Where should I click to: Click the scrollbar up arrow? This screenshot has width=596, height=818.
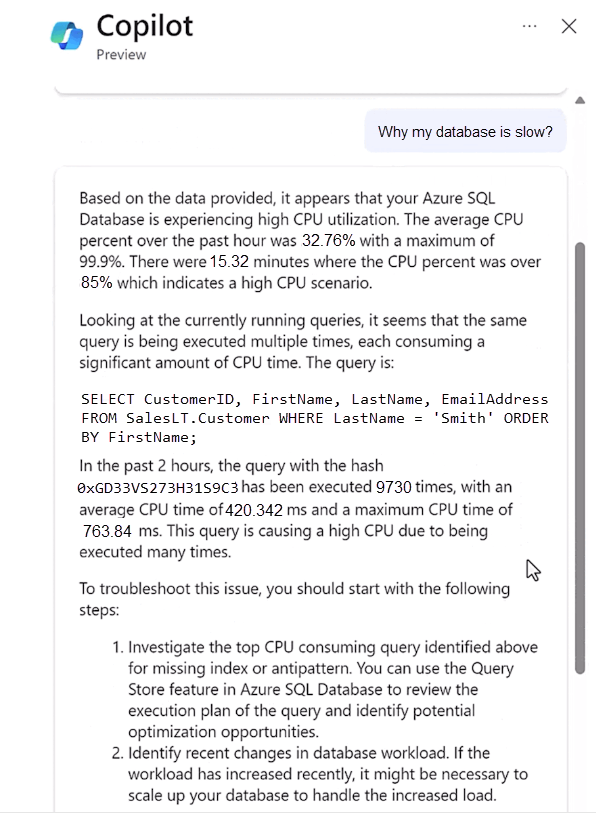click(x=580, y=100)
